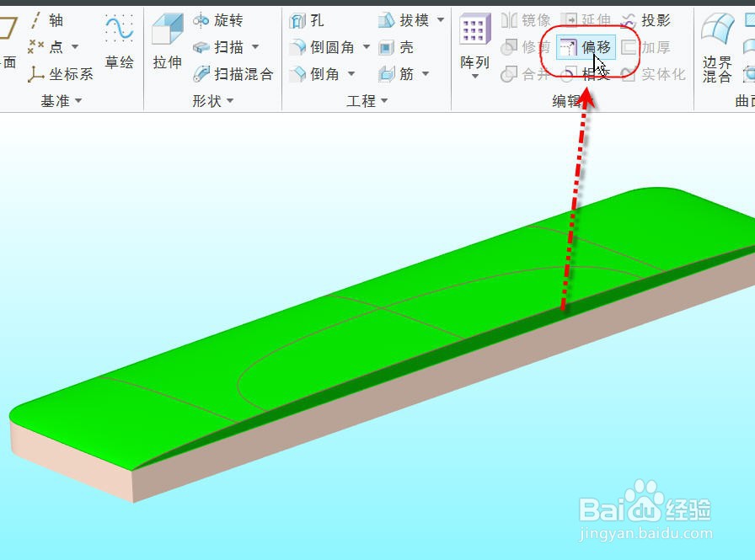Launch the 拉伸 (Extrude) tool
The width and height of the screenshot is (755, 560).
tap(167, 41)
